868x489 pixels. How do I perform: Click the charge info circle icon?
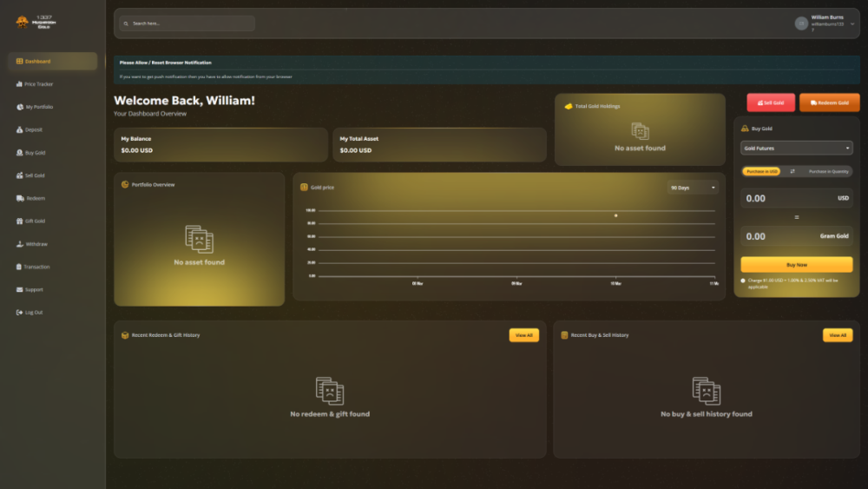743,281
